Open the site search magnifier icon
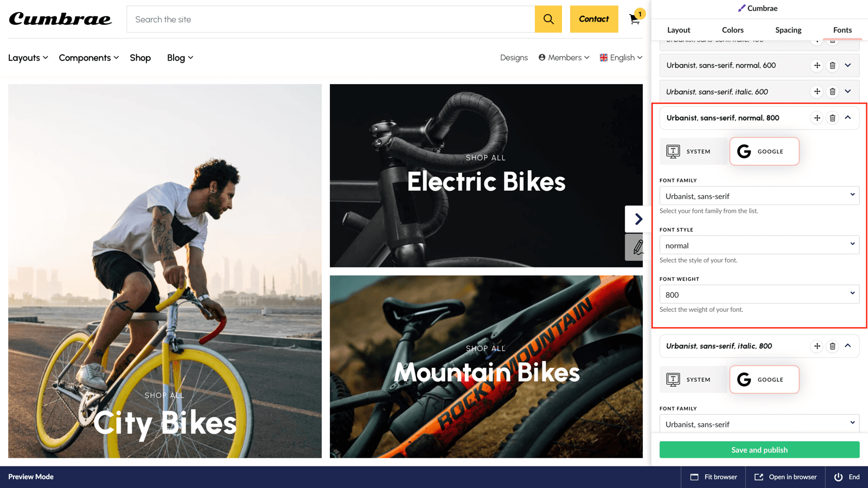The image size is (868, 488). point(548,19)
